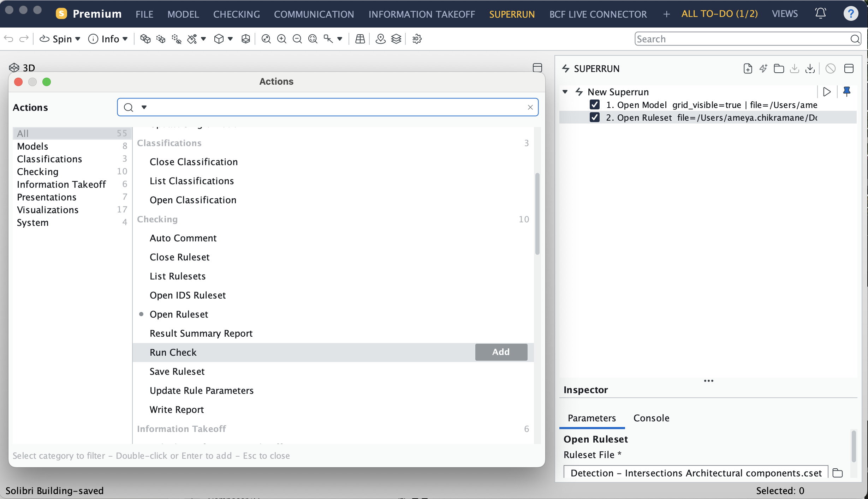
Task: Filter actions by Checking category
Action: (72, 172)
